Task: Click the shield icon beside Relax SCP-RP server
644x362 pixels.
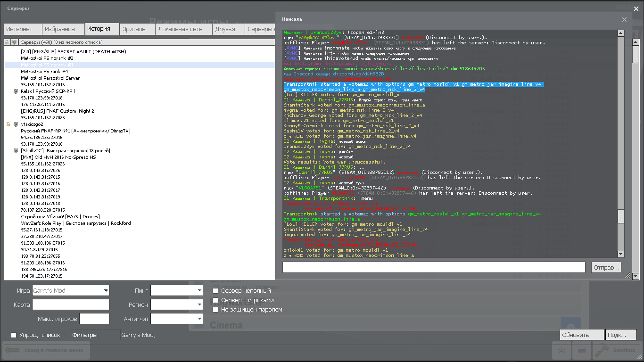Action: point(15,91)
